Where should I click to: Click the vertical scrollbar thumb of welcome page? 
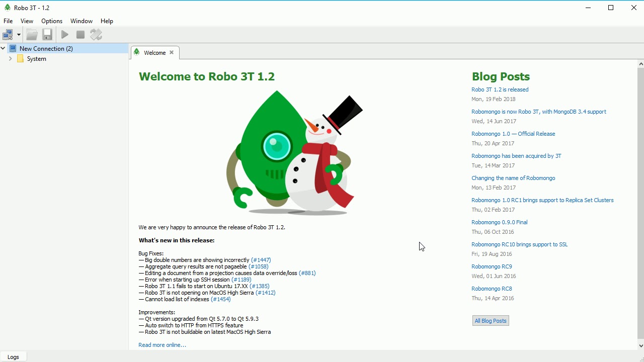click(x=640, y=203)
